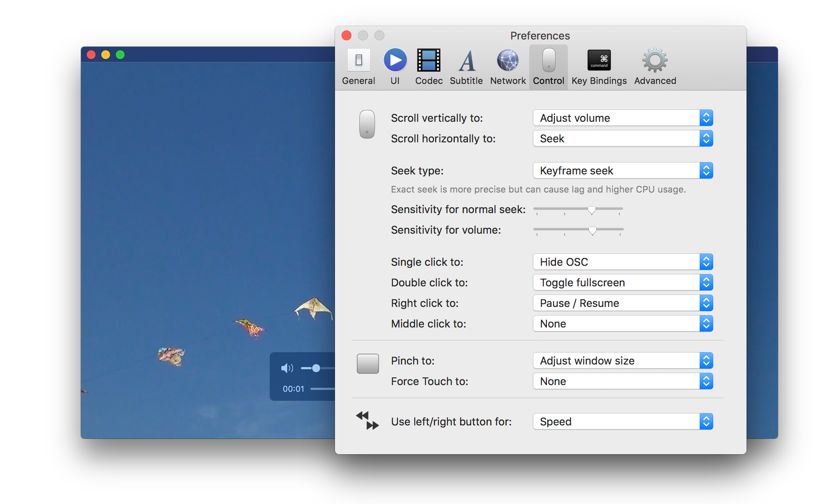The image size is (828, 504).
Task: Open the Right click to popup
Action: pos(623,303)
